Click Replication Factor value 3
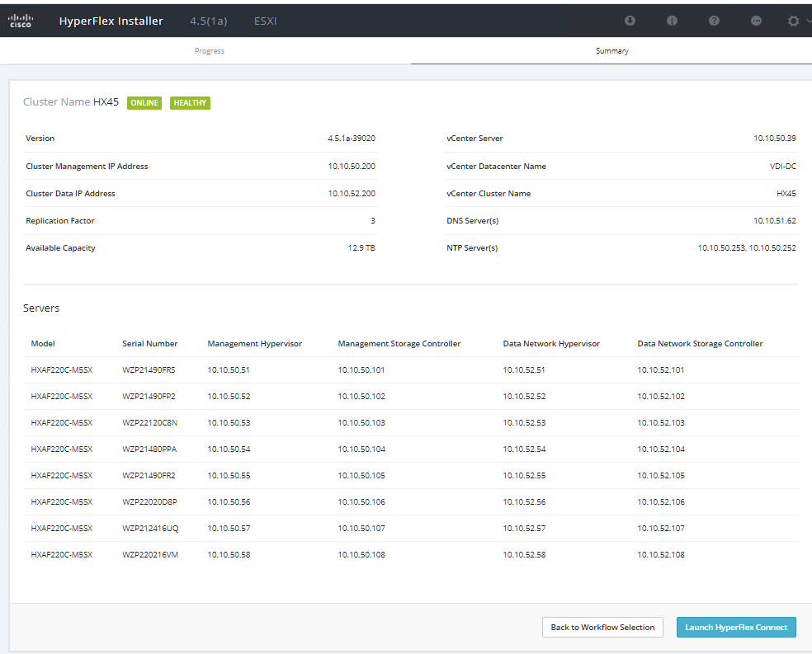The width and height of the screenshot is (812, 654). pyautogui.click(x=373, y=220)
